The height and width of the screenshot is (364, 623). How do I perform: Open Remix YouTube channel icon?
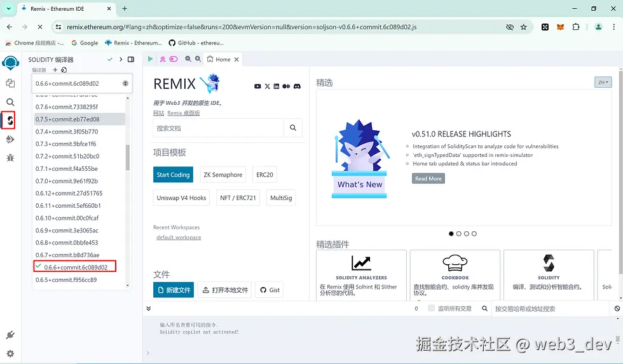point(257,86)
